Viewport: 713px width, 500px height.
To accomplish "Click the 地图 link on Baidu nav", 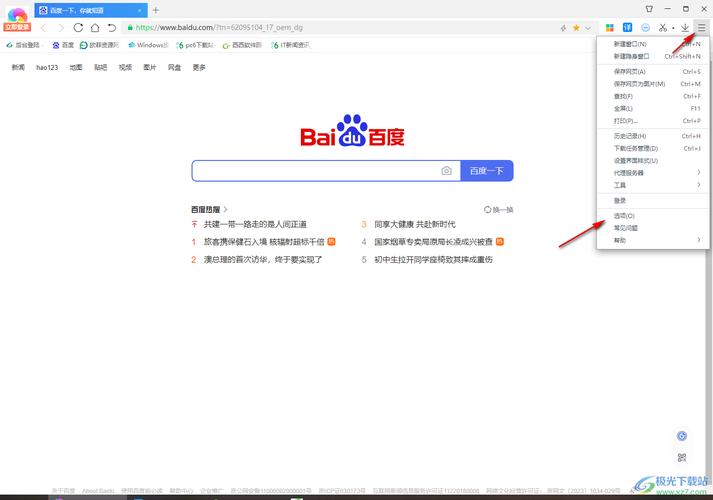I will (x=76, y=67).
